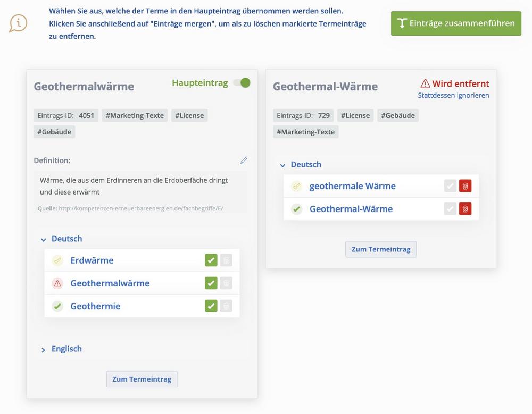The height and width of the screenshot is (414, 532).
Task: Click #Marketing-Texte tag in entry 729
Action: tap(306, 132)
